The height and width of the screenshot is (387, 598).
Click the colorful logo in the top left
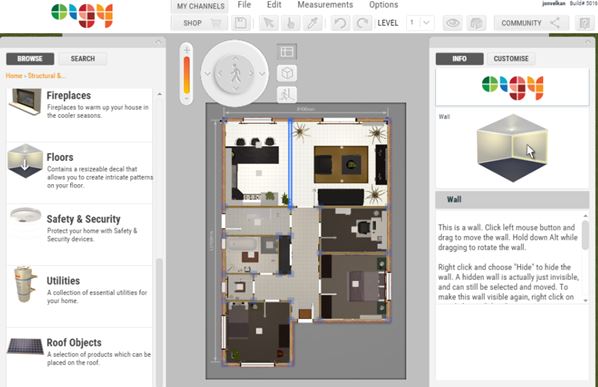pos(82,15)
